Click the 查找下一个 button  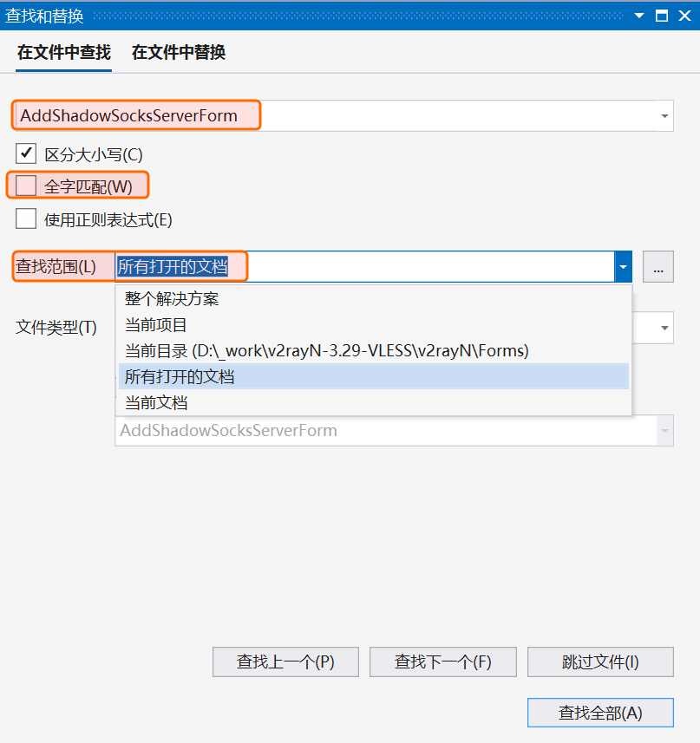[442, 662]
